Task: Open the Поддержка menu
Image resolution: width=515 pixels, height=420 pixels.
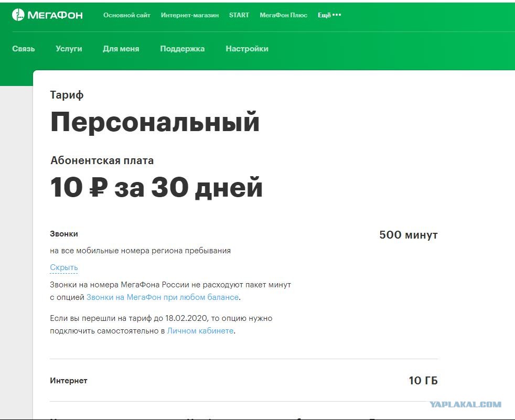Action: [183, 49]
